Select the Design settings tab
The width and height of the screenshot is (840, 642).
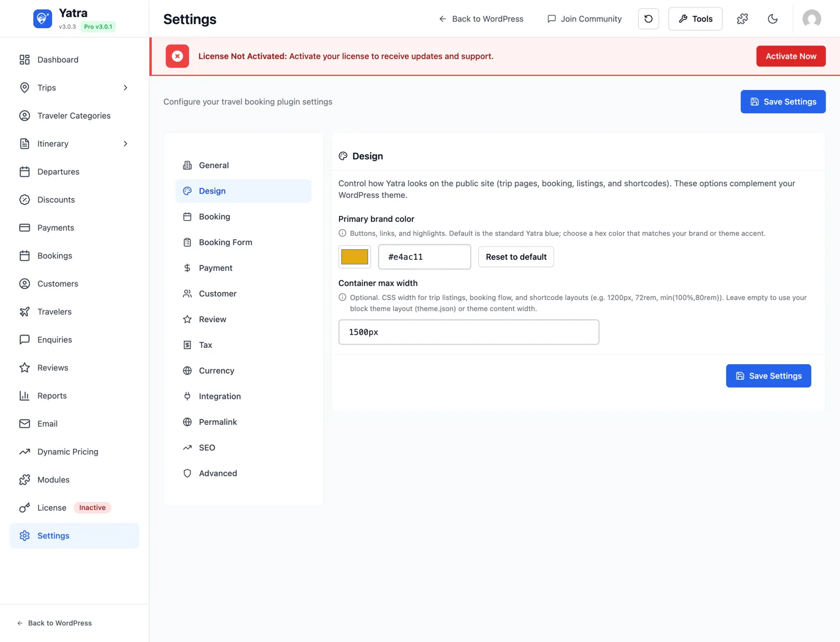243,191
